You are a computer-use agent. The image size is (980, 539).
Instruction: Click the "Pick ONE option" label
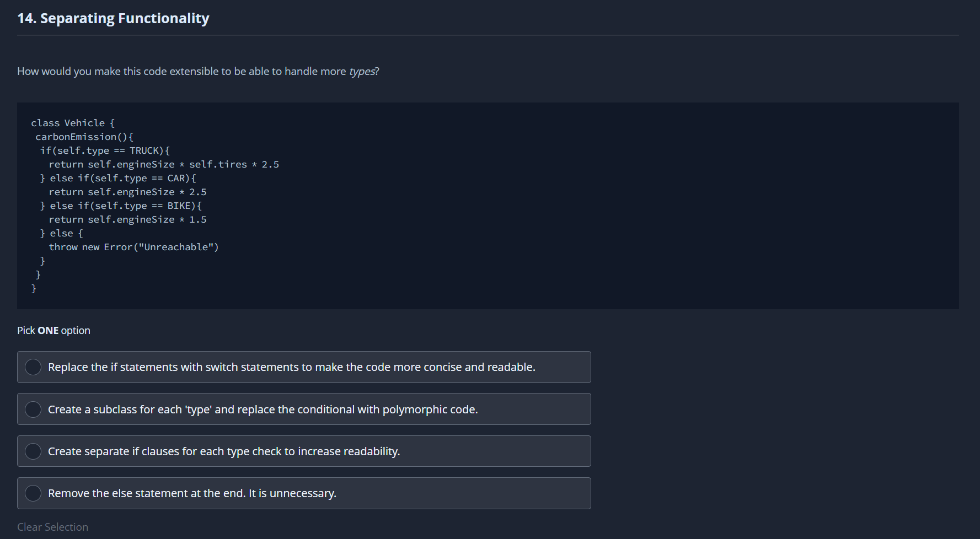click(53, 331)
